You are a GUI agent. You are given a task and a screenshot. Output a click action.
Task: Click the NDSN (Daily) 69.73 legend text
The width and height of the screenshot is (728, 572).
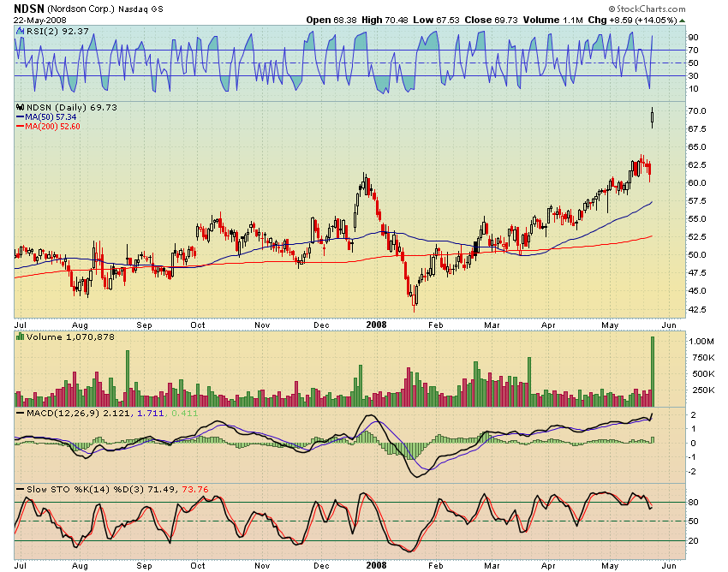coord(72,107)
